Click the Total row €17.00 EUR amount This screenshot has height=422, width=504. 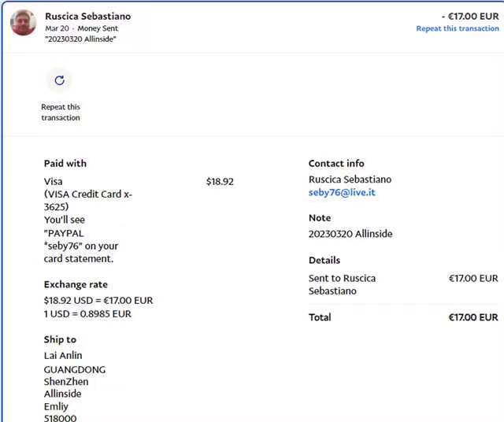click(x=472, y=317)
